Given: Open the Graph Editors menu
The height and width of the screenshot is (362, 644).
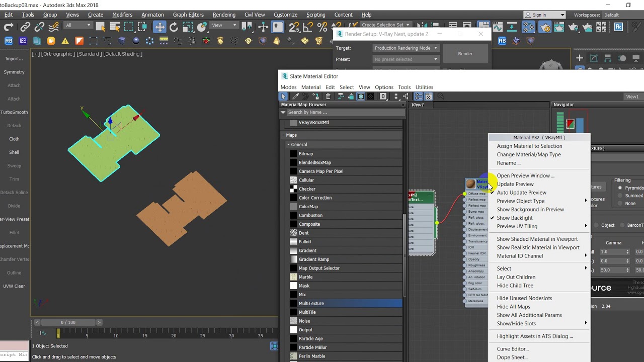Looking at the screenshot, I should [188, 15].
